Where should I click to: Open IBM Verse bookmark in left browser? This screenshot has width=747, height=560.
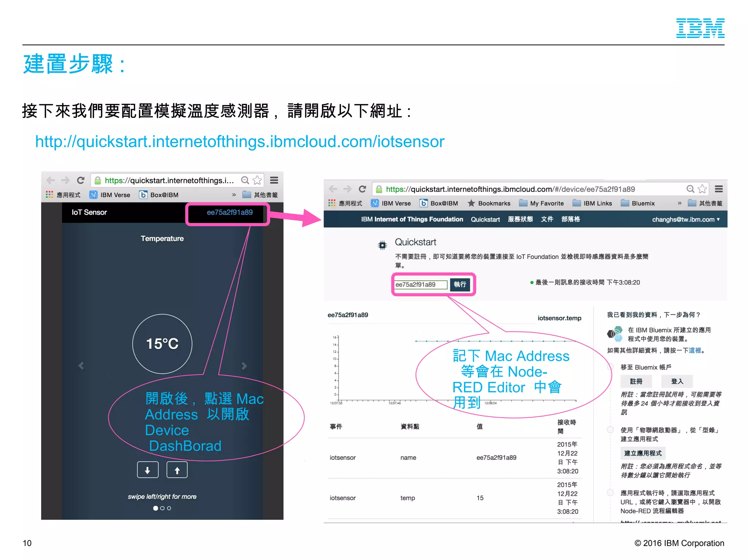110,195
